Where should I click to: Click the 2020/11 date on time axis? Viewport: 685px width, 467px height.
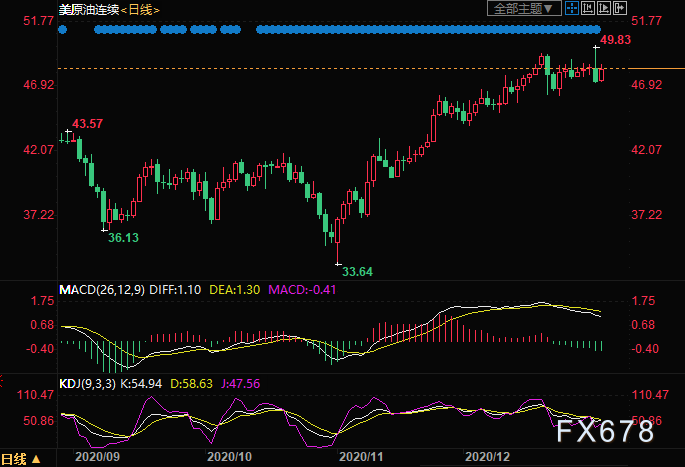tap(361, 456)
